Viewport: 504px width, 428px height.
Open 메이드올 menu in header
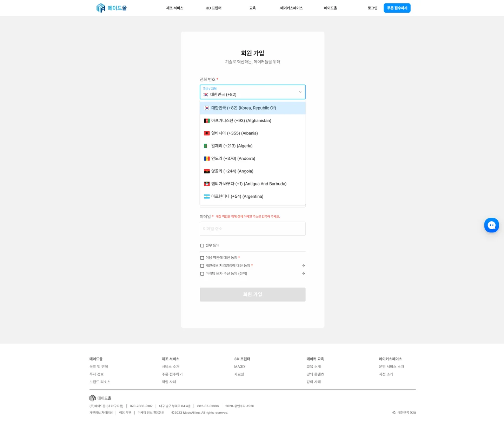point(330,8)
